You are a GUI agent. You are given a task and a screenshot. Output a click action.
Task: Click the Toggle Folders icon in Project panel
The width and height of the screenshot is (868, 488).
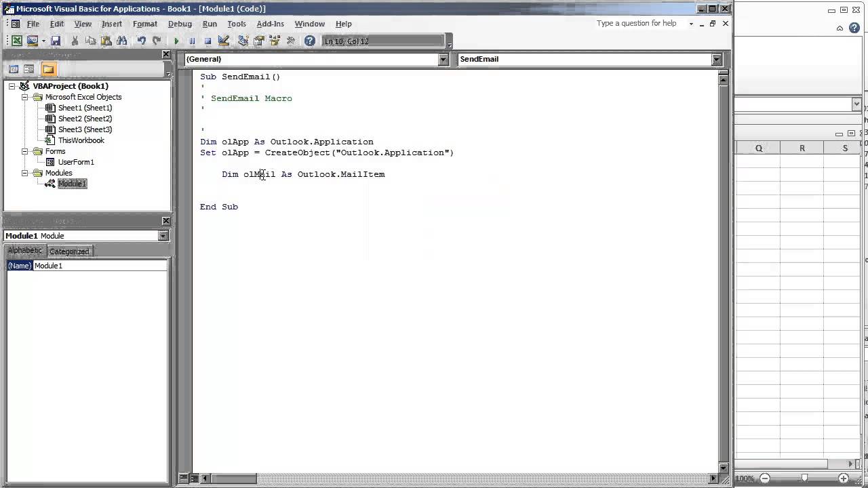coord(48,69)
